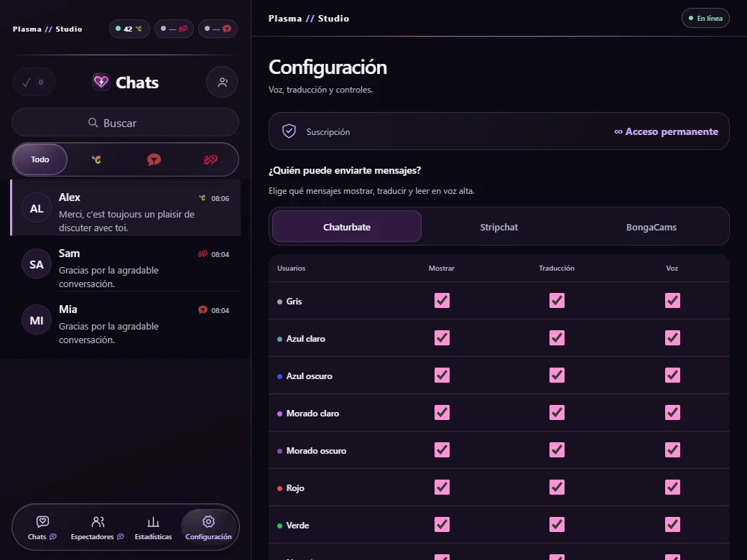Open Sam's chat conversation
The image size is (747, 560).
click(x=125, y=263)
